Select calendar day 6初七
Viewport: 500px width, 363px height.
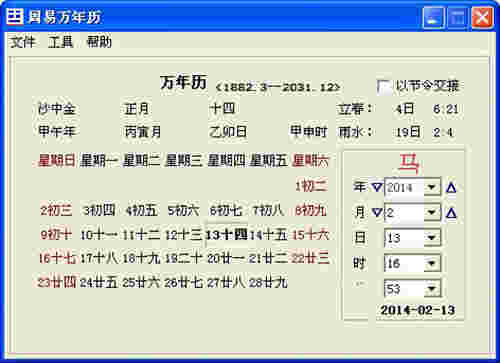pos(225,211)
